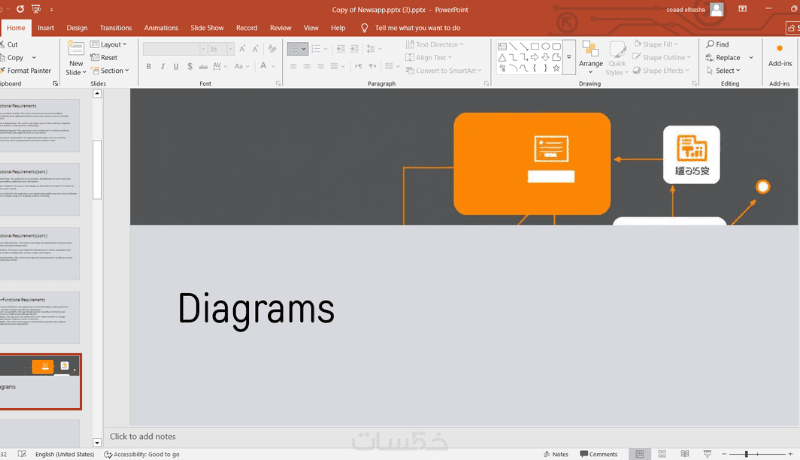Switch to the Design tab
Screen dimensions: 800x460
click(77, 28)
